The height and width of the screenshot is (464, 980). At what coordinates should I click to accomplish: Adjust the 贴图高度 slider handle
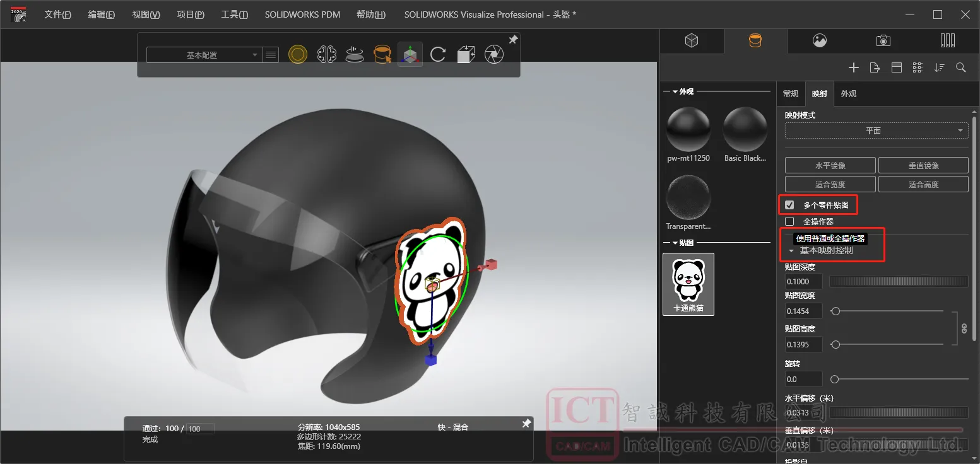coord(835,344)
